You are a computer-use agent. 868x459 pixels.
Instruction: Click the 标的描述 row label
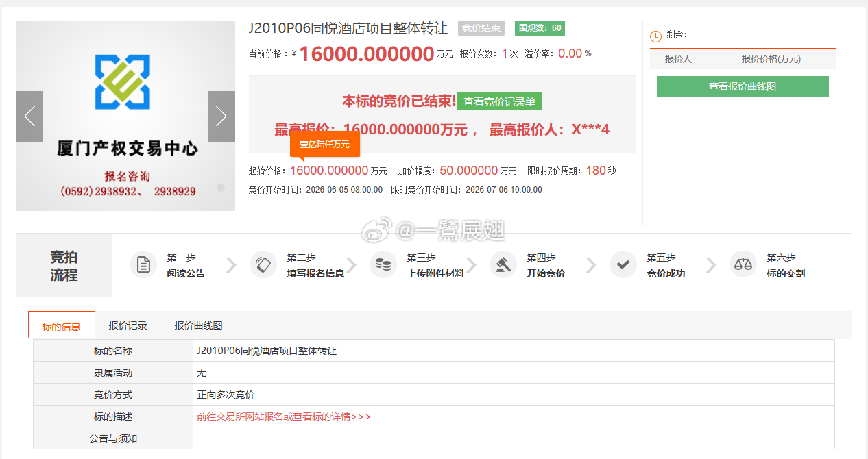113,417
